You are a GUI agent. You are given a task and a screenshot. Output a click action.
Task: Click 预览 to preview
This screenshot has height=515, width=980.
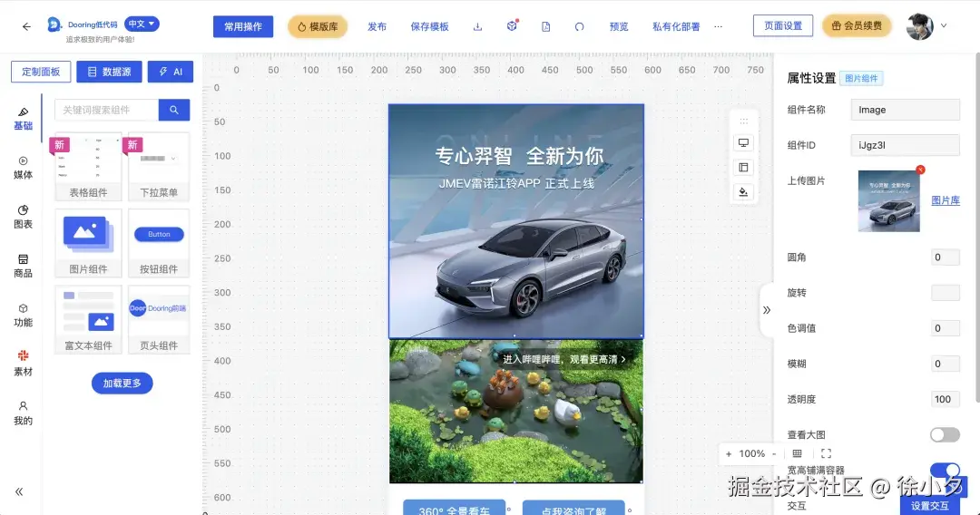click(x=619, y=27)
